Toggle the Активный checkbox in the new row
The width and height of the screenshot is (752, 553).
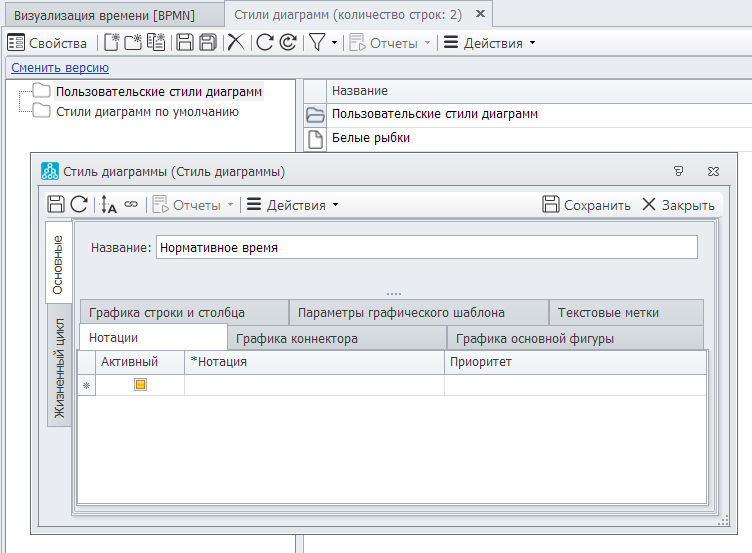[141, 385]
